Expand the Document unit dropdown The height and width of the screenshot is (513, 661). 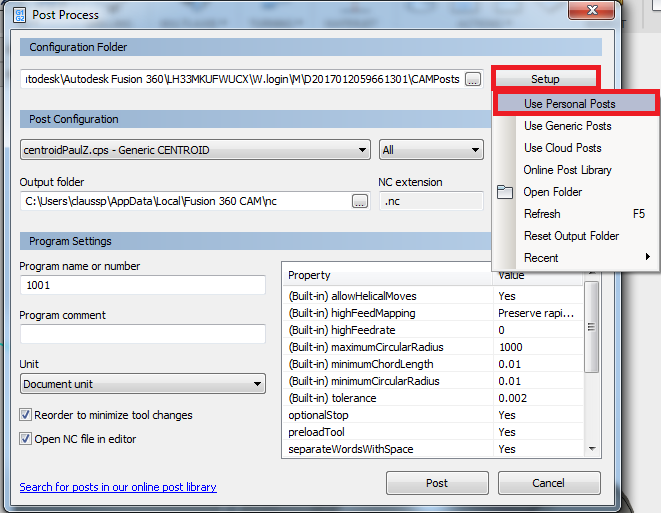[x=142, y=384]
